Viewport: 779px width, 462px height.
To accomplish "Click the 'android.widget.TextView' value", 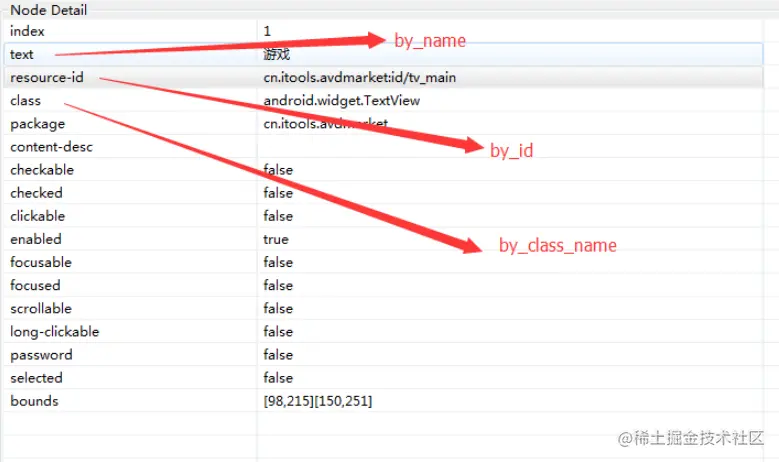I will click(x=342, y=101).
